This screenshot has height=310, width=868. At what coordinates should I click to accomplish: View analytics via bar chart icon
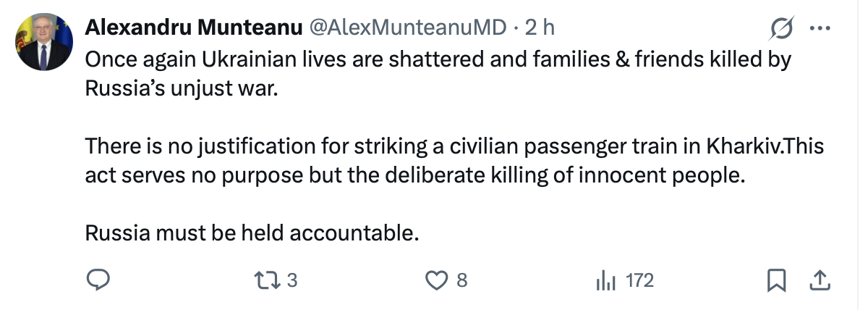[x=605, y=281]
